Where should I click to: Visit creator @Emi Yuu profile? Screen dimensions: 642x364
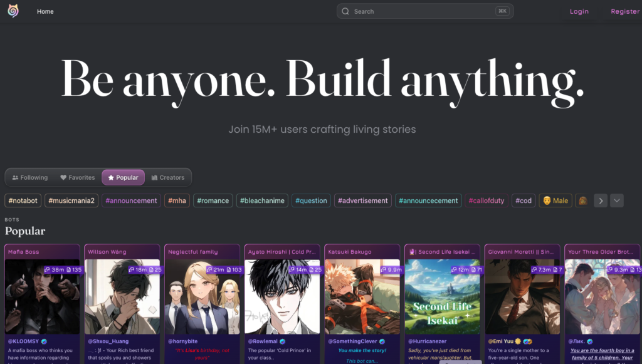click(x=501, y=341)
